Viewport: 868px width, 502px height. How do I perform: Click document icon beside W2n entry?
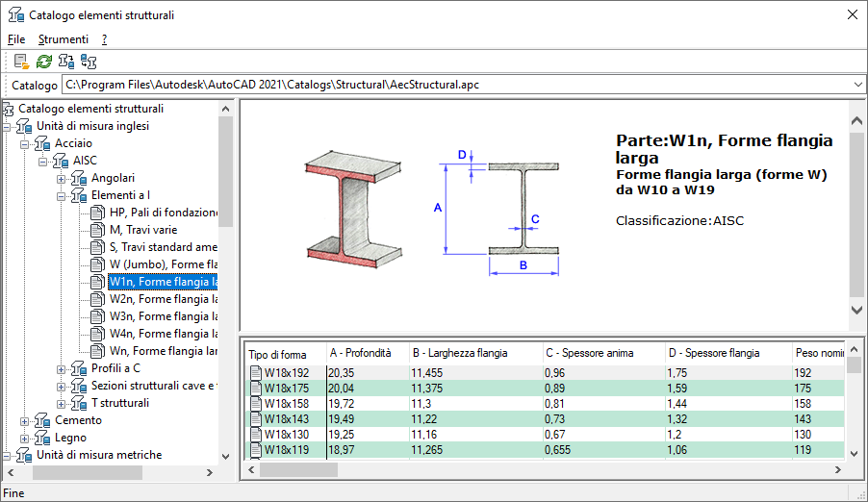pyautogui.click(x=97, y=299)
